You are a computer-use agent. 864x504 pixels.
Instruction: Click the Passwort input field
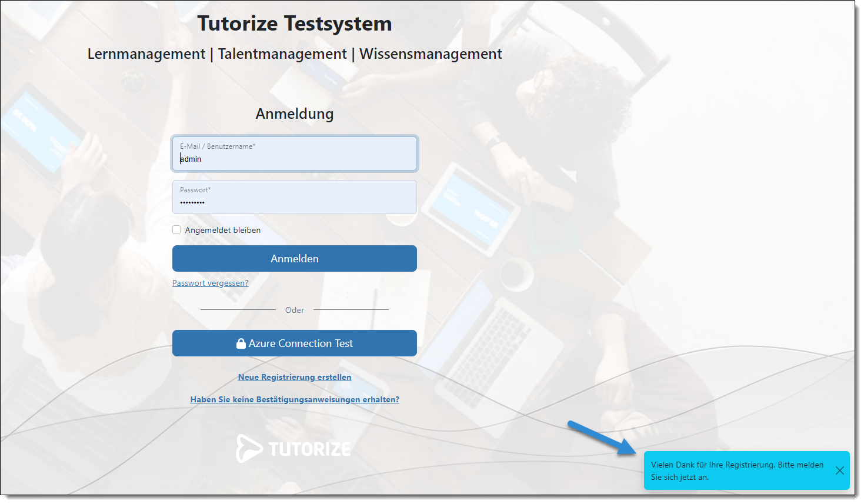click(x=294, y=197)
